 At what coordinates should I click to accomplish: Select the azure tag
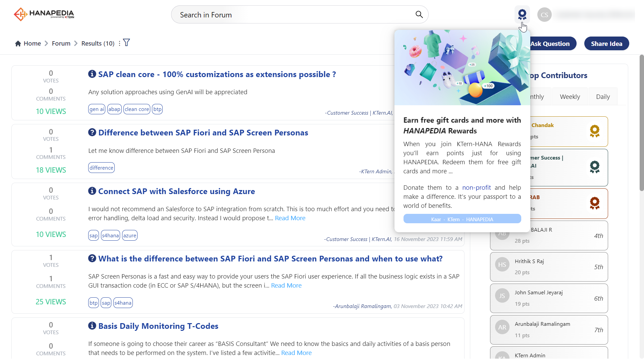point(129,236)
